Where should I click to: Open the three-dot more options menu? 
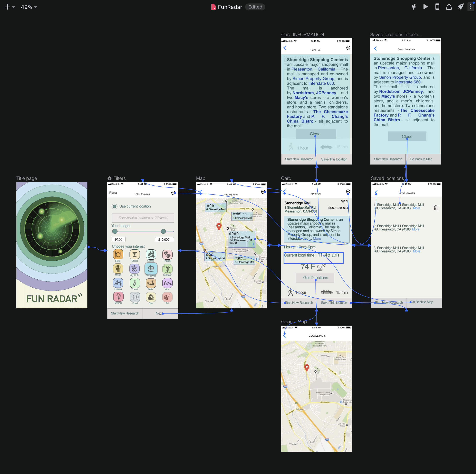(x=470, y=7)
